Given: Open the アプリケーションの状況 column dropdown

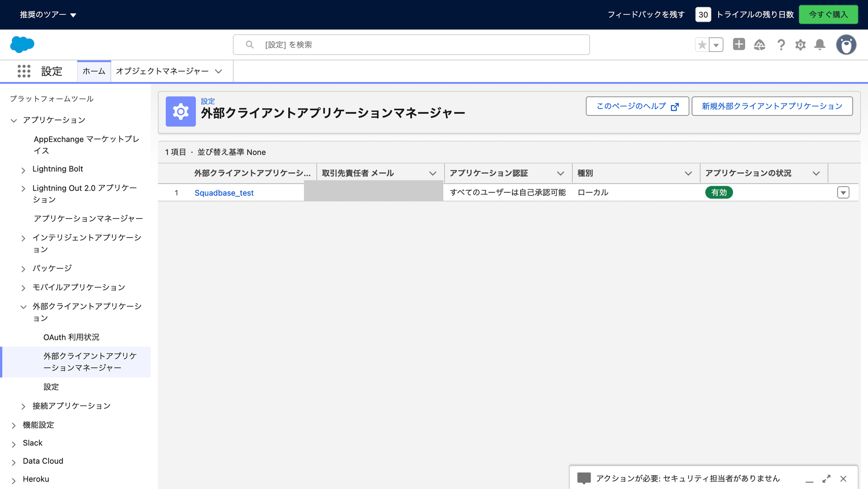Looking at the screenshot, I should click(x=815, y=173).
